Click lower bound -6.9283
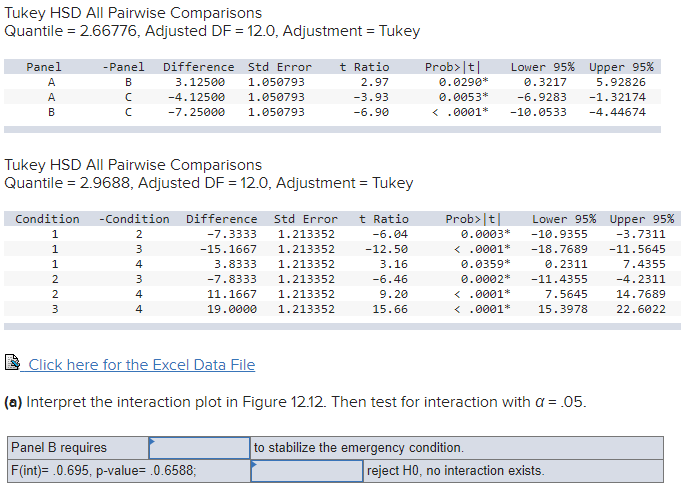Image resolution: width=694 pixels, height=496 pixels. point(541,97)
